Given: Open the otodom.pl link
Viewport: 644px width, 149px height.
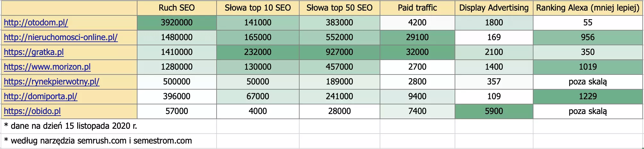Looking at the screenshot, I should click(36, 23).
